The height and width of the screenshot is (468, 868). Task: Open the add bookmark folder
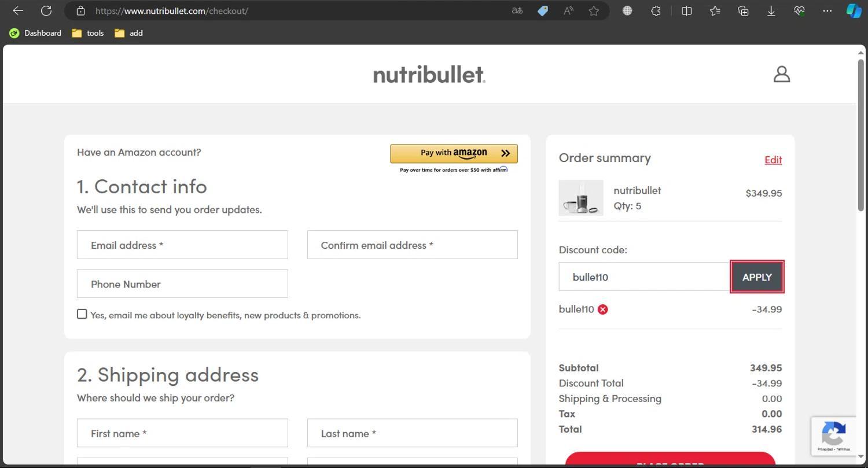pyautogui.click(x=128, y=33)
